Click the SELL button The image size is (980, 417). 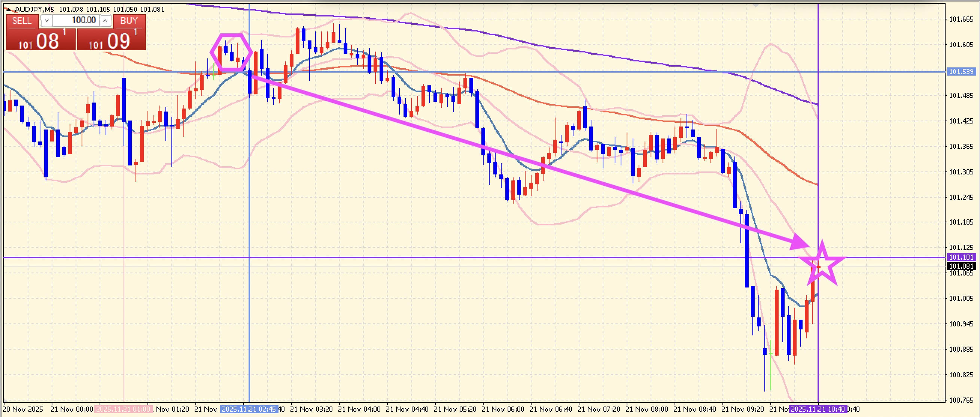(x=22, y=21)
